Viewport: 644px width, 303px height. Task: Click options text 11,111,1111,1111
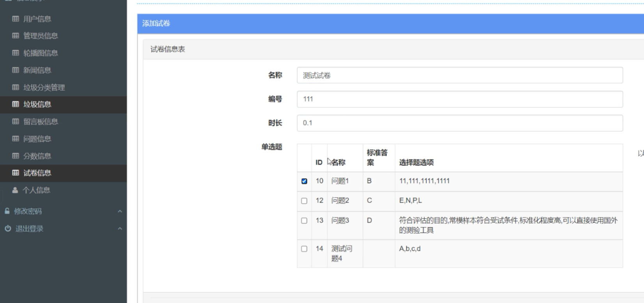coord(424,181)
